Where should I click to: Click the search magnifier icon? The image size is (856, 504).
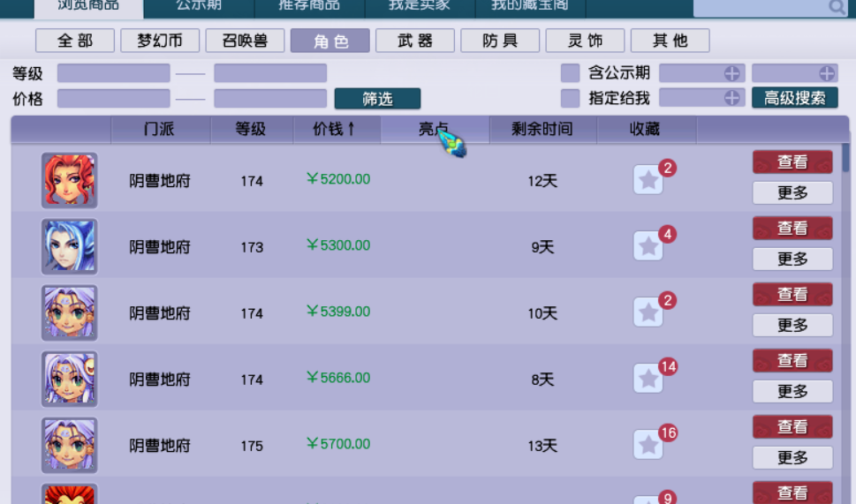836,7
